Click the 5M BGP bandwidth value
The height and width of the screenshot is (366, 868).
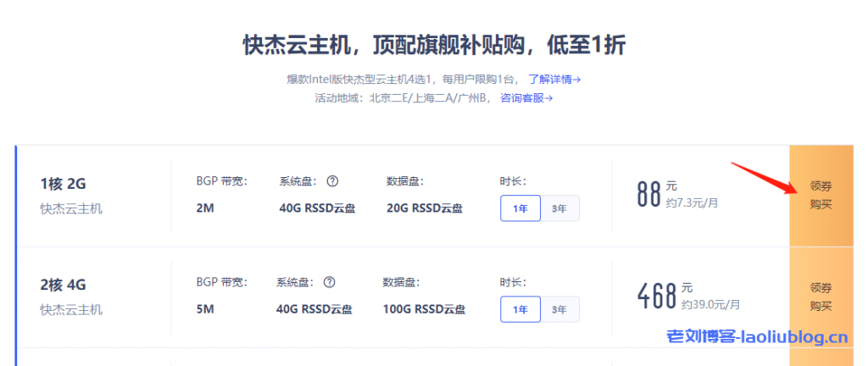[205, 309]
